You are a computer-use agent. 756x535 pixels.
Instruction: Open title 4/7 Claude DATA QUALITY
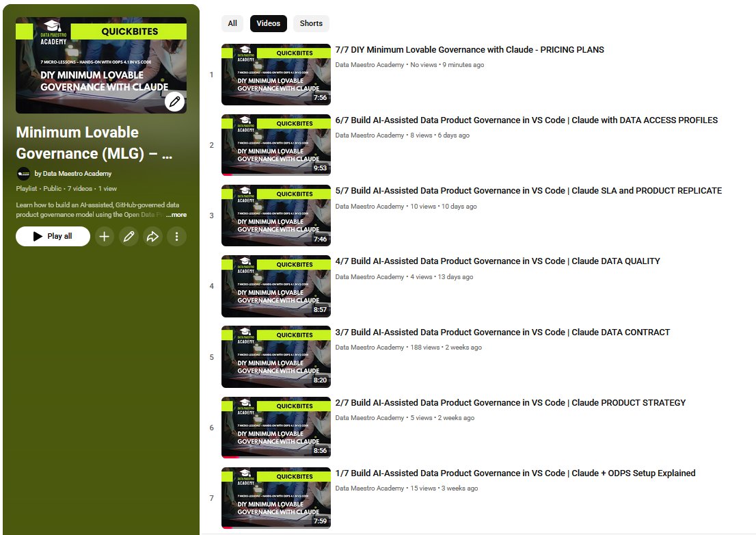click(x=498, y=261)
